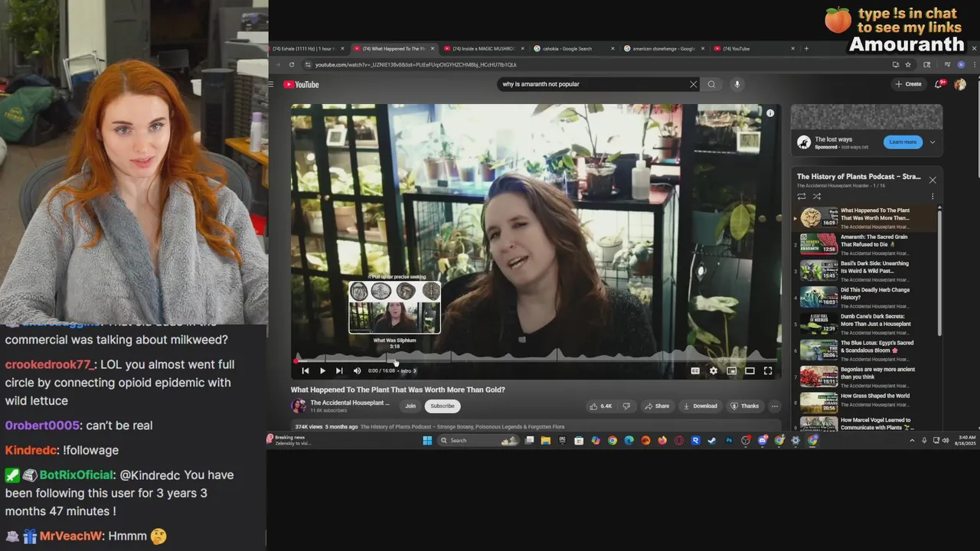
Task: Share the video
Action: coord(657,406)
